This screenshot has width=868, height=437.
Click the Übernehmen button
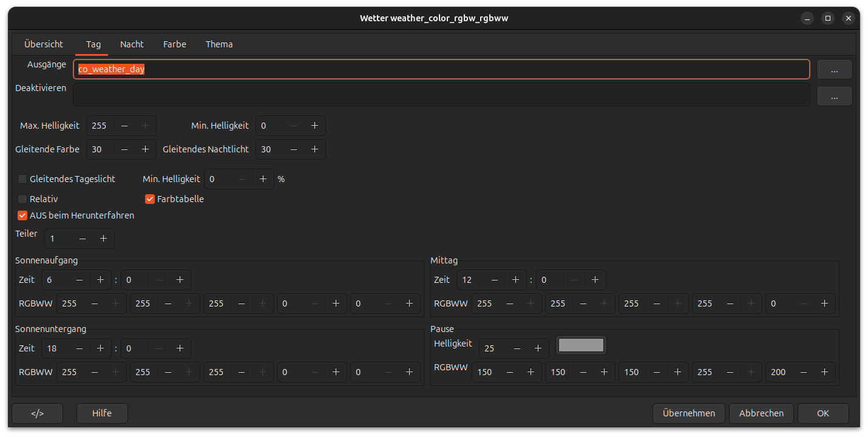[x=688, y=413]
